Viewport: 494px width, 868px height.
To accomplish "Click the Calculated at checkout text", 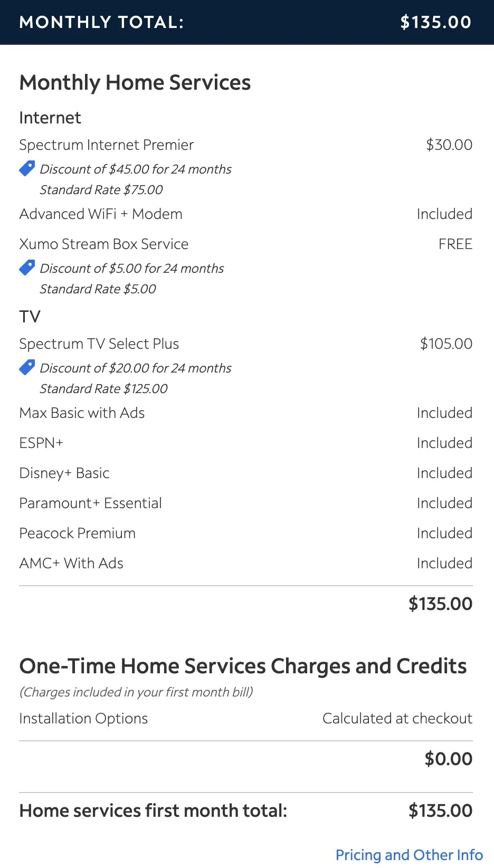I will click(x=397, y=718).
